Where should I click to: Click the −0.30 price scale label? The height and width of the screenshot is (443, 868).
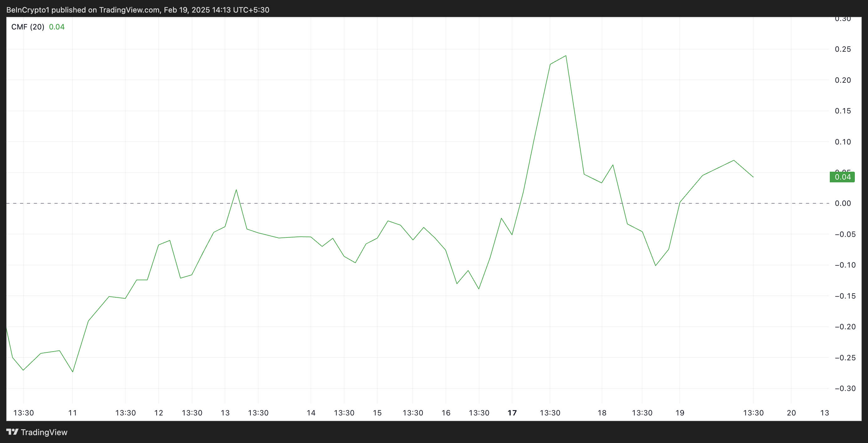pyautogui.click(x=845, y=388)
